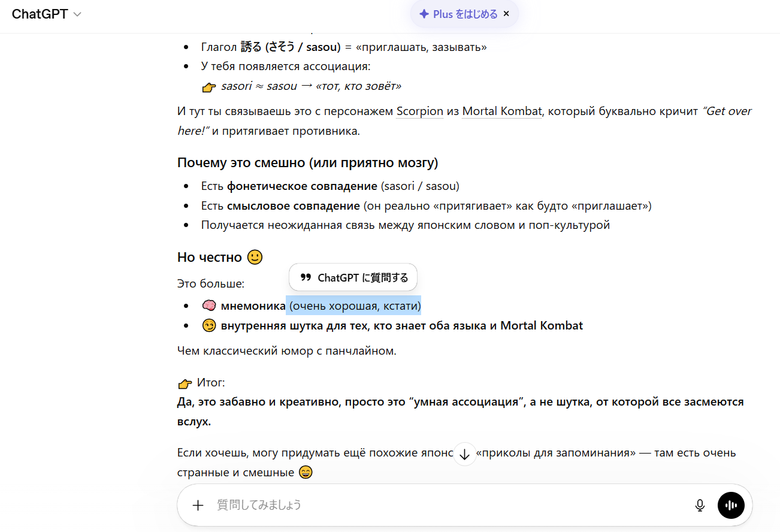Dismiss the Plus upgrade banner
This screenshot has width=780, height=532.
pyautogui.click(x=506, y=14)
